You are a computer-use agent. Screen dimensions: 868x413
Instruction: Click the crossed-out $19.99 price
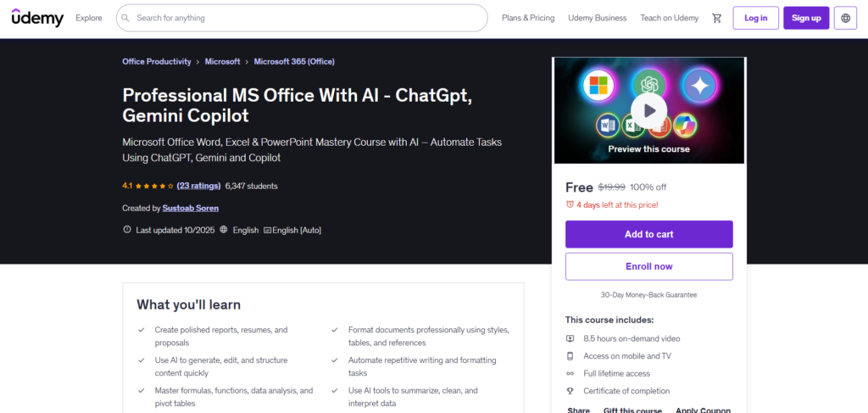tap(611, 187)
